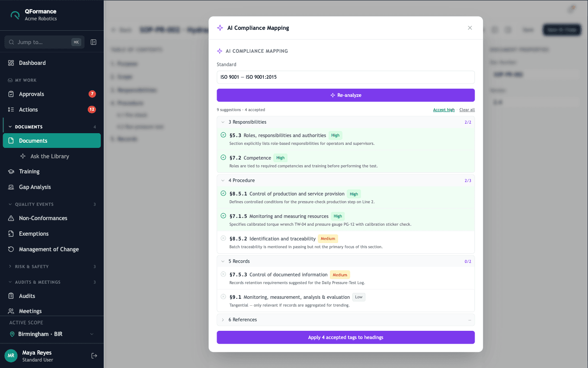Click the Exemptions sidebar item
Image resolution: width=588 pixels, height=368 pixels.
52,234
